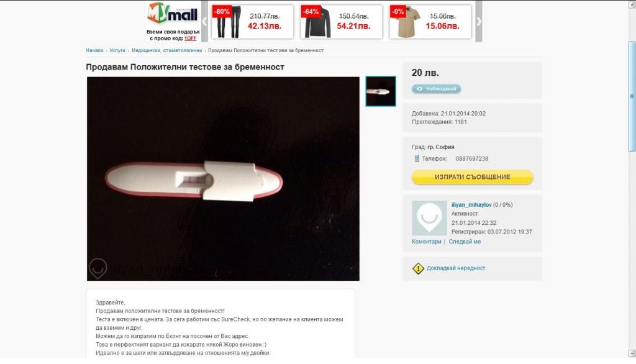Screen dimensions: 636x364
Task: Show next banner offers with right arrow
Action: (479, 22)
